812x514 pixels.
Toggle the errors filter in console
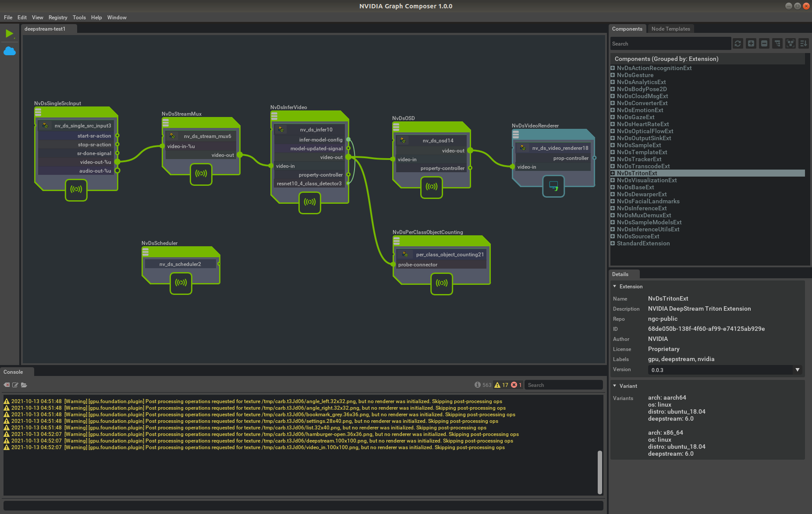[x=516, y=385]
